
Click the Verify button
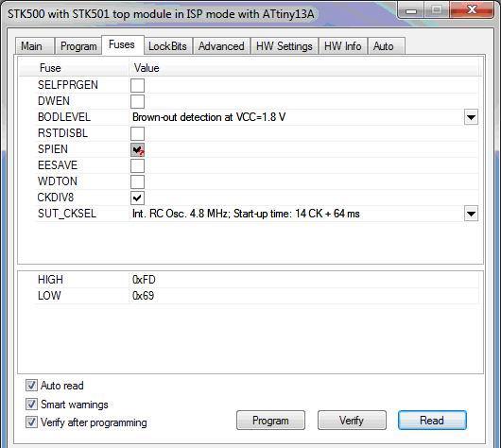[352, 421]
